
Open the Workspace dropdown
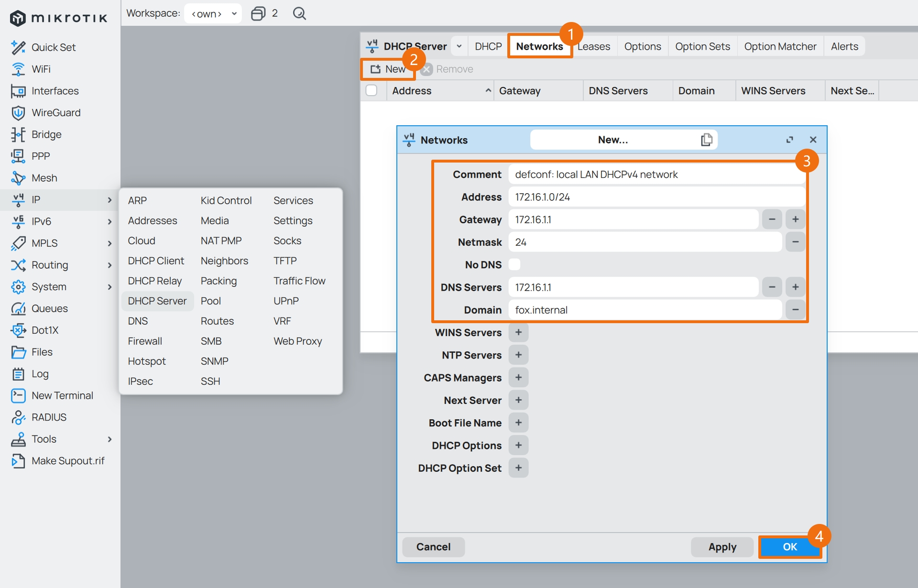[x=213, y=13]
